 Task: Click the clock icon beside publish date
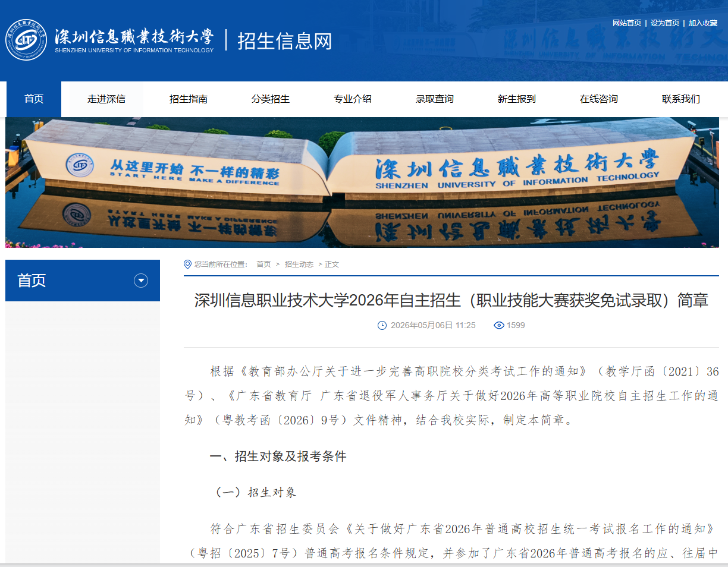pyautogui.click(x=382, y=325)
